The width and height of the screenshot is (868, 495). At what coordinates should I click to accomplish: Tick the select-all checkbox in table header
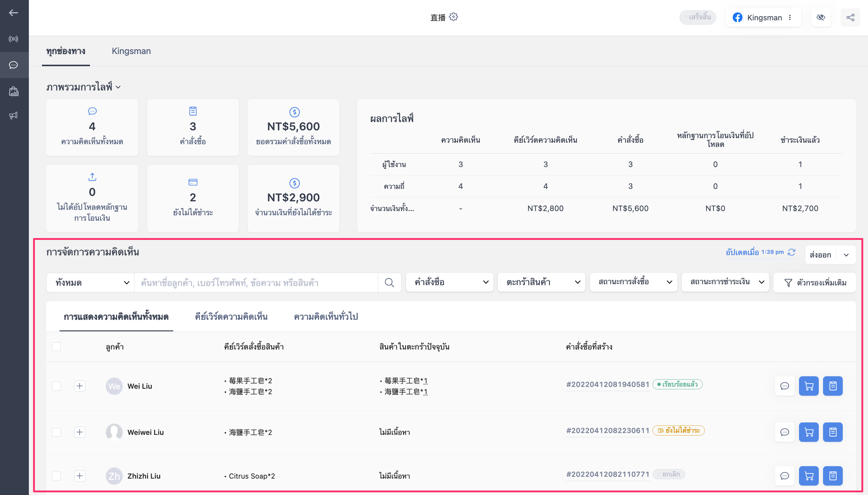[x=57, y=347]
